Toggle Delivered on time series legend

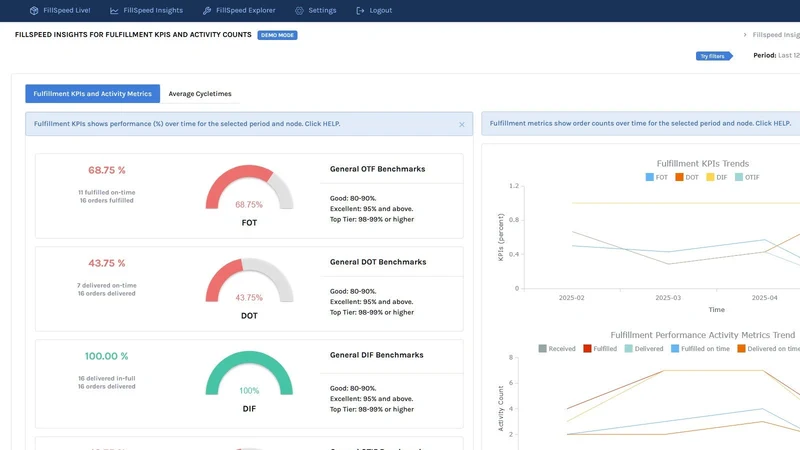tap(768, 348)
